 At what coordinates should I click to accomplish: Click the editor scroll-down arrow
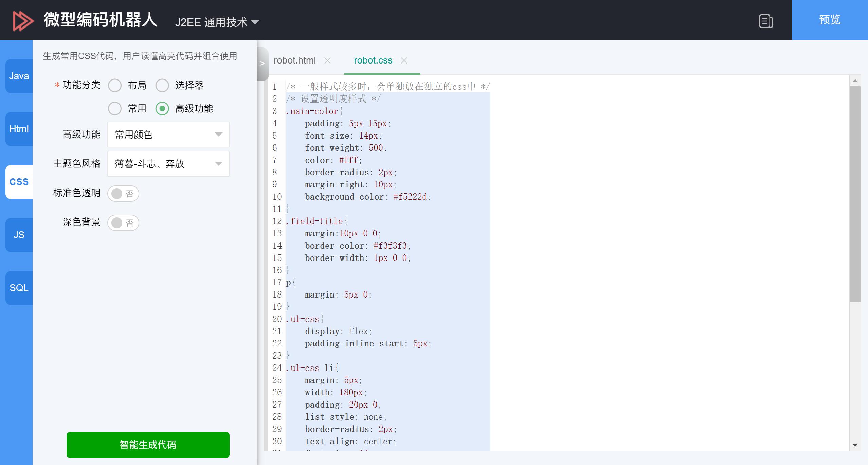(855, 445)
